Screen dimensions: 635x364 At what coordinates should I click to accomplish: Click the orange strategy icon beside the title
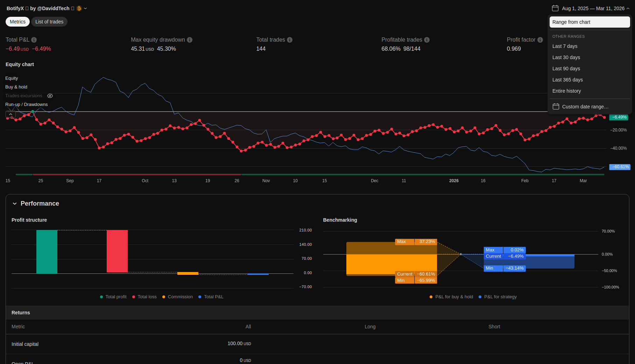point(79,8)
